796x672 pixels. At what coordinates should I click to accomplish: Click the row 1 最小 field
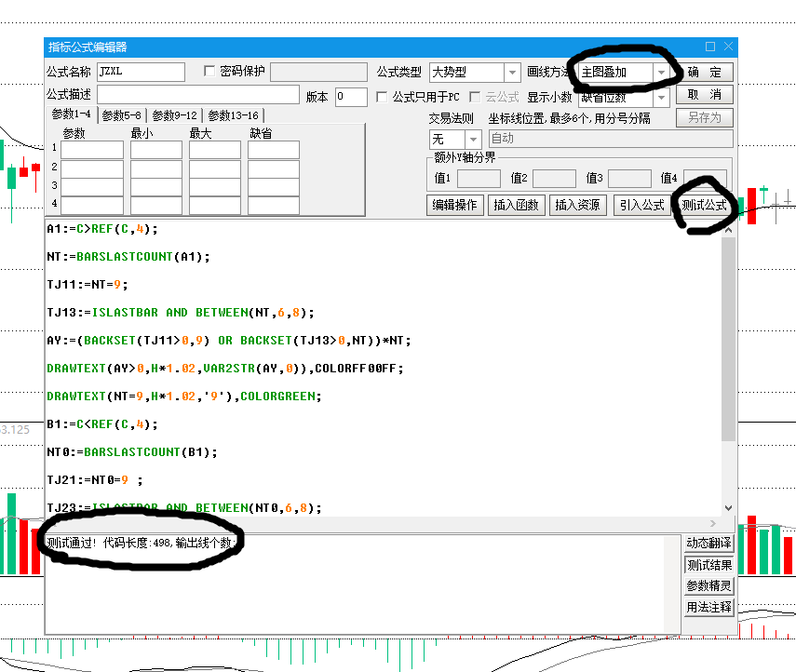point(156,150)
